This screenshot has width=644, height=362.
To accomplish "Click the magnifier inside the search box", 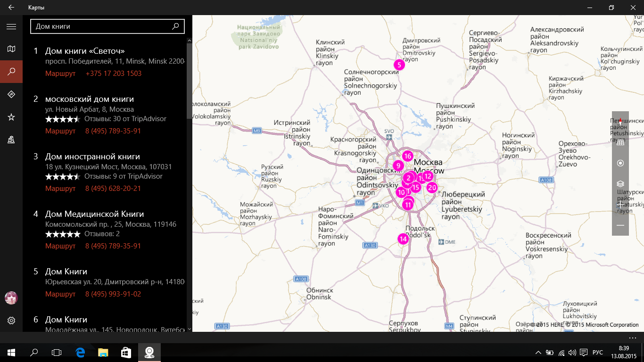I will 175,26.
